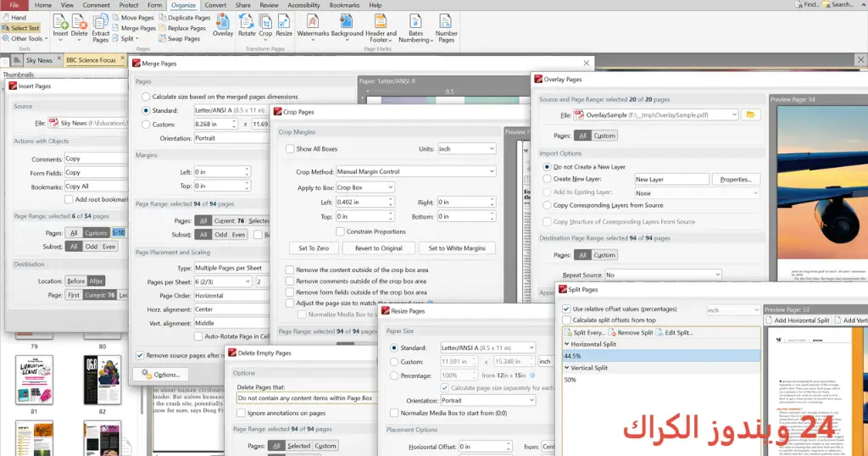Open the Crop Method dropdown

point(415,171)
